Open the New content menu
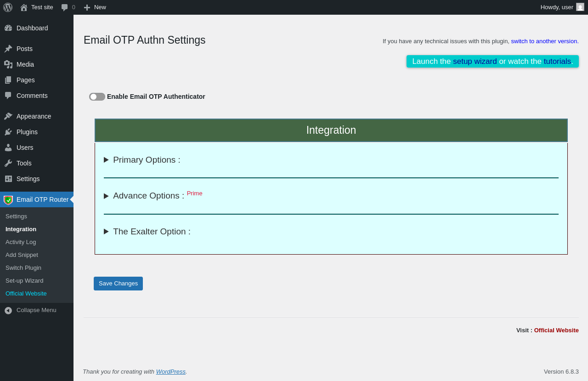The image size is (588, 381). coord(95,7)
